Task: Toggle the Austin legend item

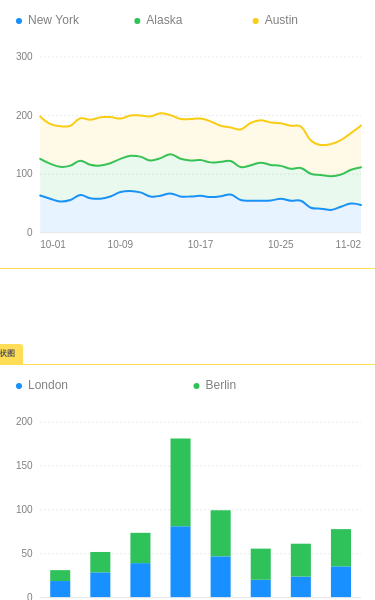Action: click(x=276, y=20)
